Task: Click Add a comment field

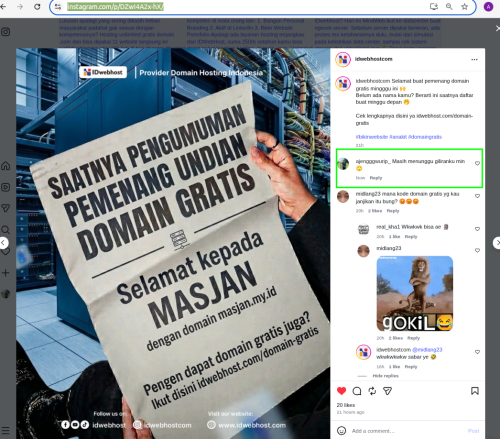Action: tap(407, 431)
